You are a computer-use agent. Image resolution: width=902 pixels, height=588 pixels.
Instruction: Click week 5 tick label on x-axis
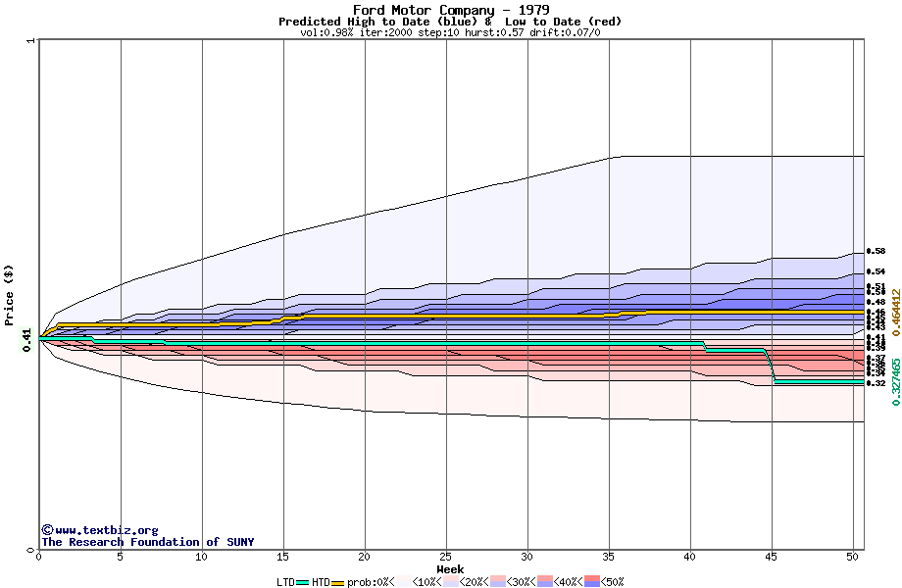coord(121,557)
